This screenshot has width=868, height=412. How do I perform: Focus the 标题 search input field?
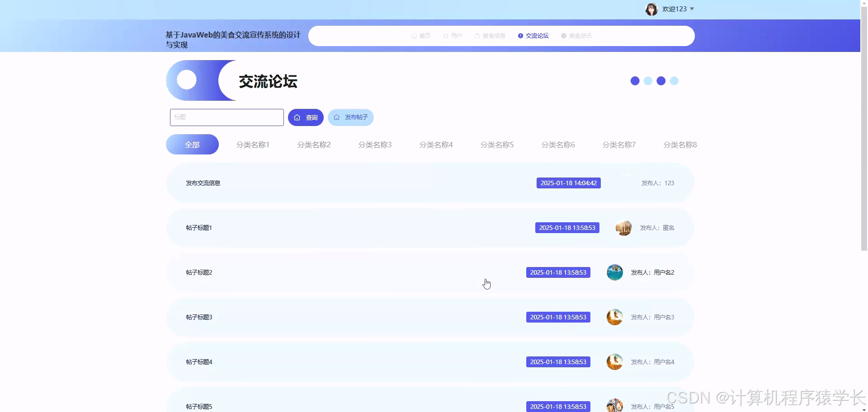(x=227, y=117)
